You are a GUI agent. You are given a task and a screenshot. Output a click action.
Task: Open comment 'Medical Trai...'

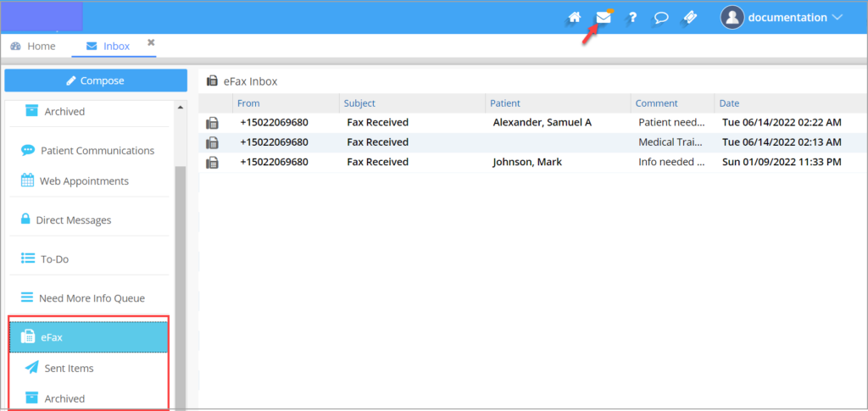tap(671, 142)
